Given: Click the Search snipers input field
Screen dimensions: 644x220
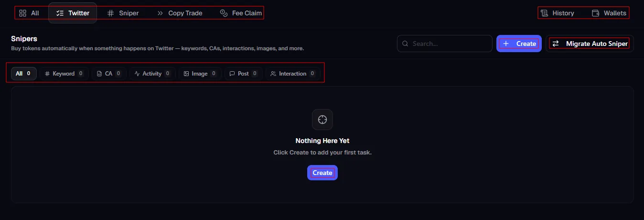Looking at the screenshot, I should click(x=445, y=44).
